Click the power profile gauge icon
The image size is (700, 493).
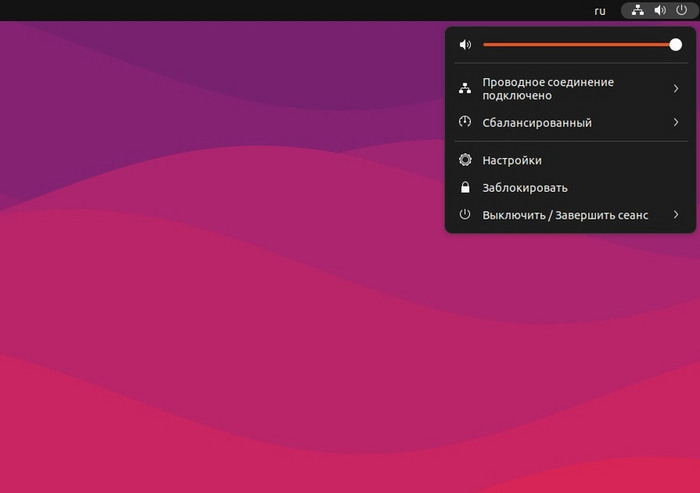464,123
